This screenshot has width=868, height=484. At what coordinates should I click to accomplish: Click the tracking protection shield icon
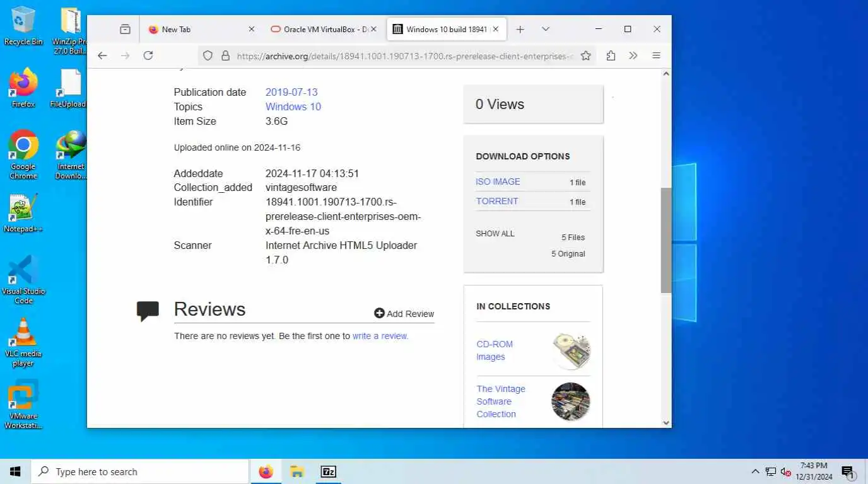pos(208,55)
